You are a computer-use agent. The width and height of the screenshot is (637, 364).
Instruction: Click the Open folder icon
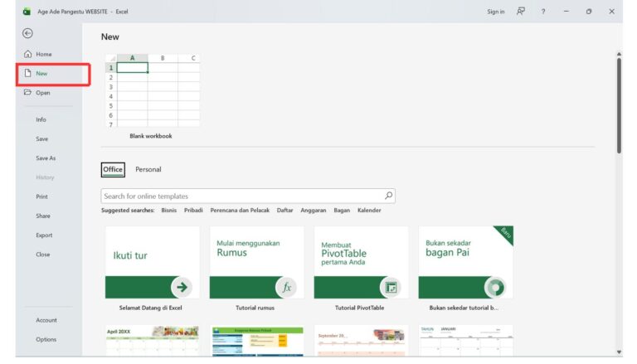[27, 92]
